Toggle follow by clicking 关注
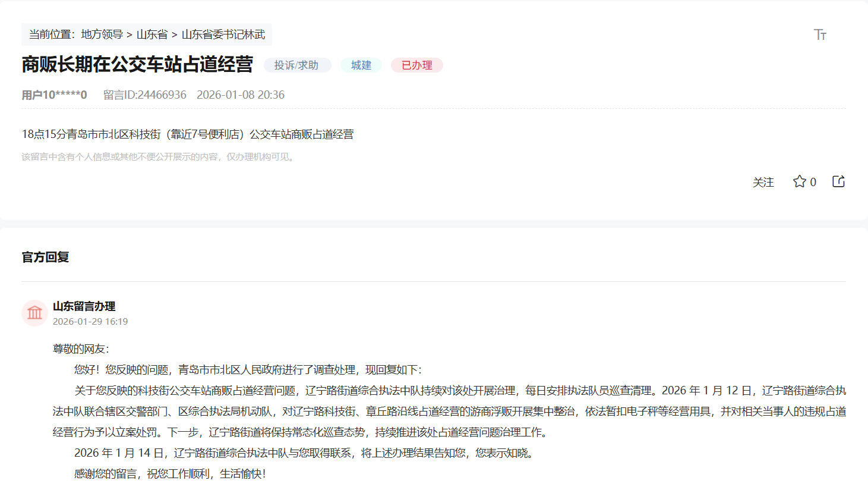This screenshot has width=868, height=493. tap(763, 182)
